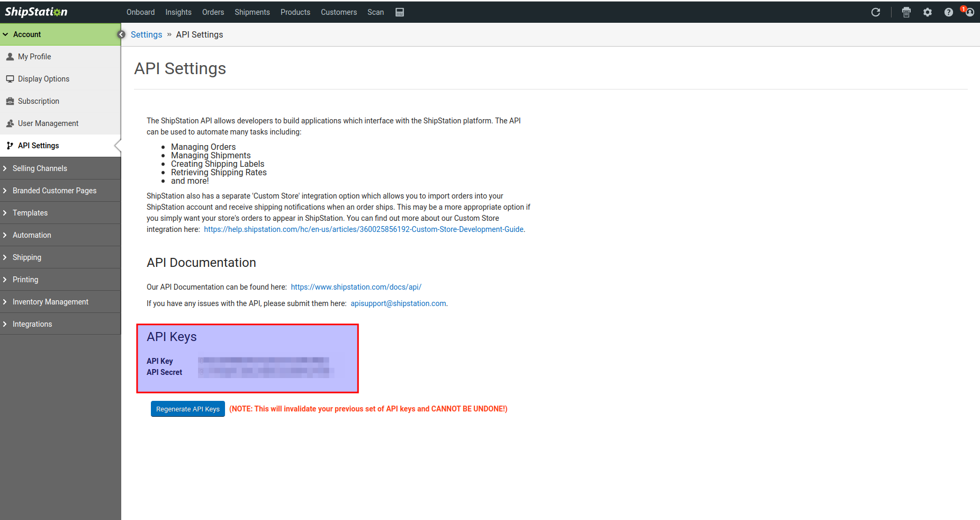Open Display Options in the sidebar
Viewport: 980px width, 520px height.
[x=60, y=79]
